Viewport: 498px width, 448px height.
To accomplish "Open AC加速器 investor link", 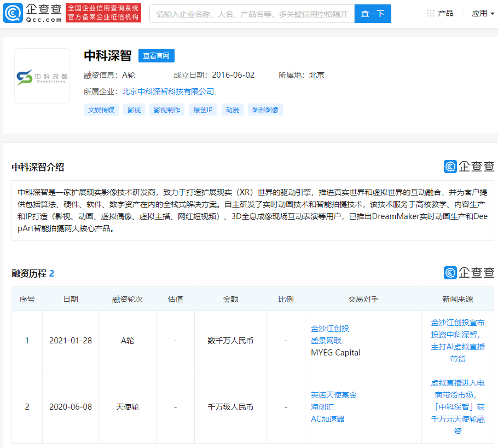I will [x=328, y=419].
